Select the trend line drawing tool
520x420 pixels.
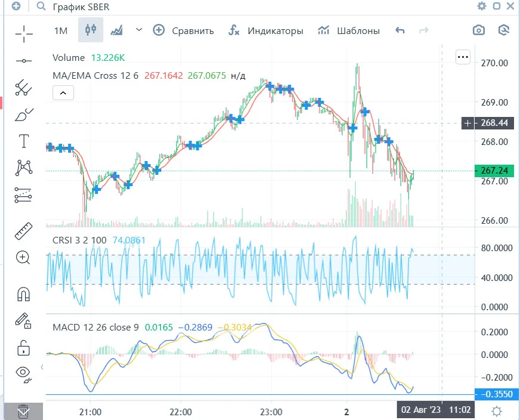pos(24,61)
